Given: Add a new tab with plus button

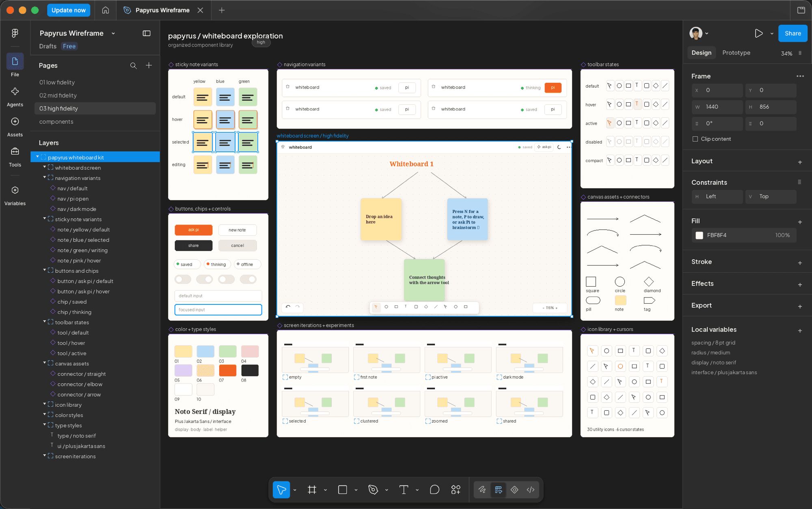Looking at the screenshot, I should tap(222, 10).
